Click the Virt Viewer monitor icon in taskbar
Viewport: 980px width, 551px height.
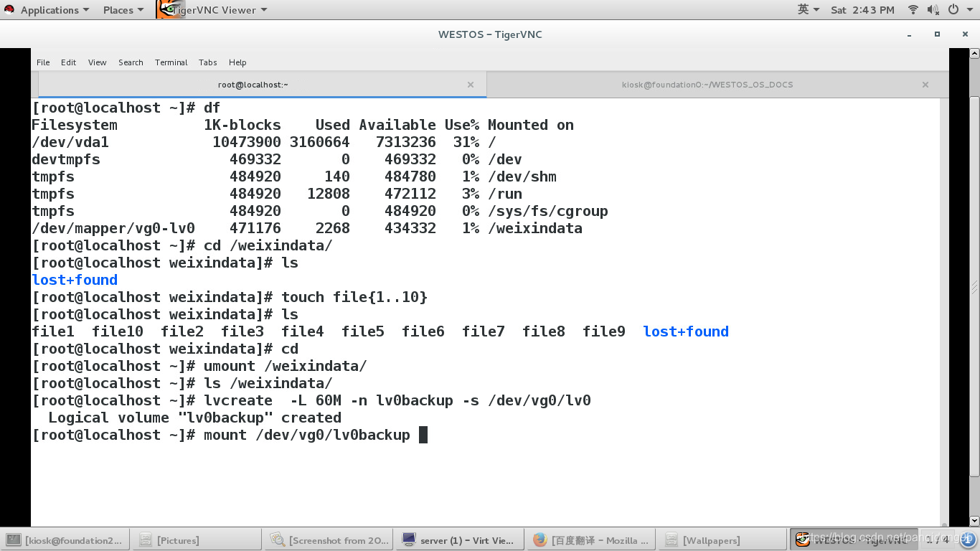tap(409, 540)
